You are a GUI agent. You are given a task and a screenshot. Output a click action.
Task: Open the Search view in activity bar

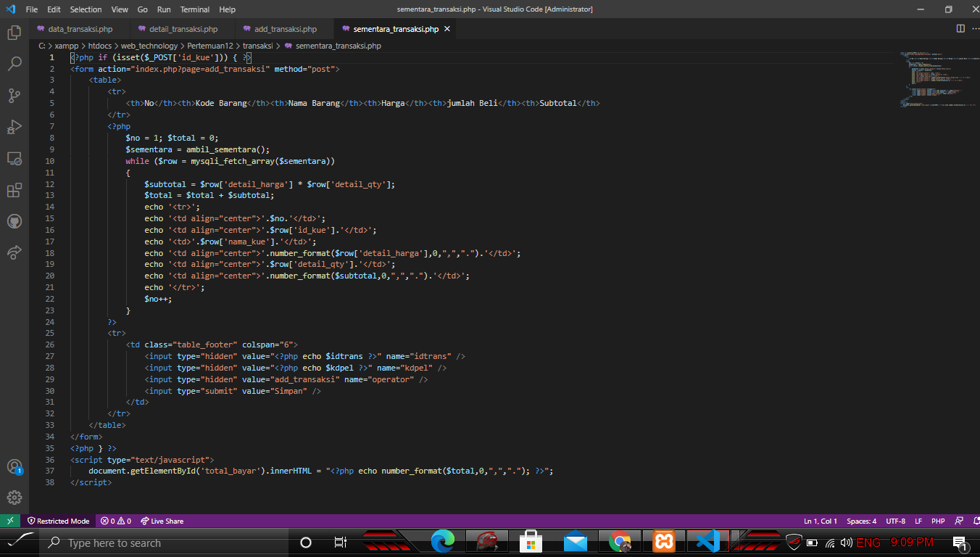coord(14,64)
